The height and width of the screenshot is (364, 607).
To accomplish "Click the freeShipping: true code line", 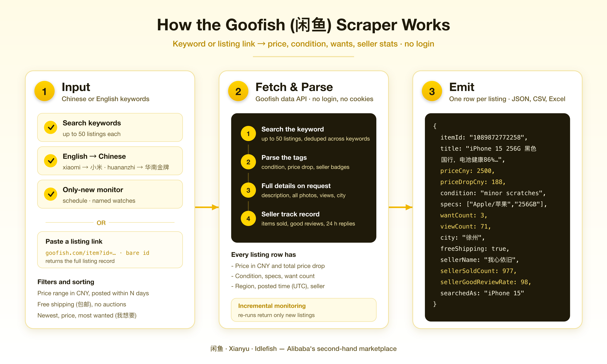I will [475, 249].
